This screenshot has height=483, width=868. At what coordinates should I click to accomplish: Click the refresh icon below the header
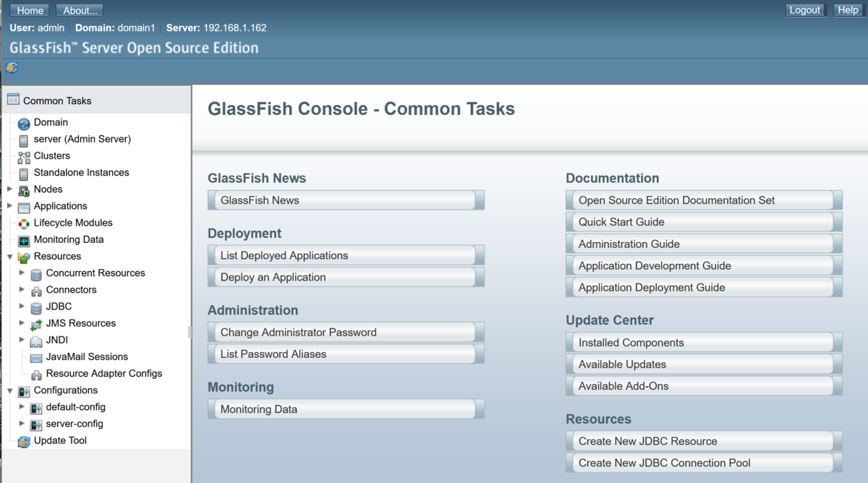click(x=12, y=67)
